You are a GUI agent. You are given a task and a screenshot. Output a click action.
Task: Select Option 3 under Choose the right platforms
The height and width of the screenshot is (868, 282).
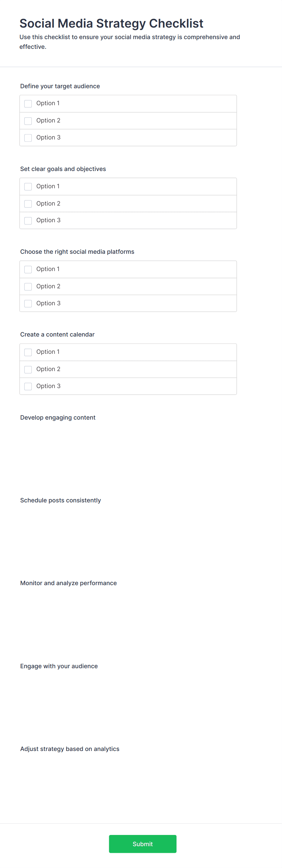[x=28, y=303]
